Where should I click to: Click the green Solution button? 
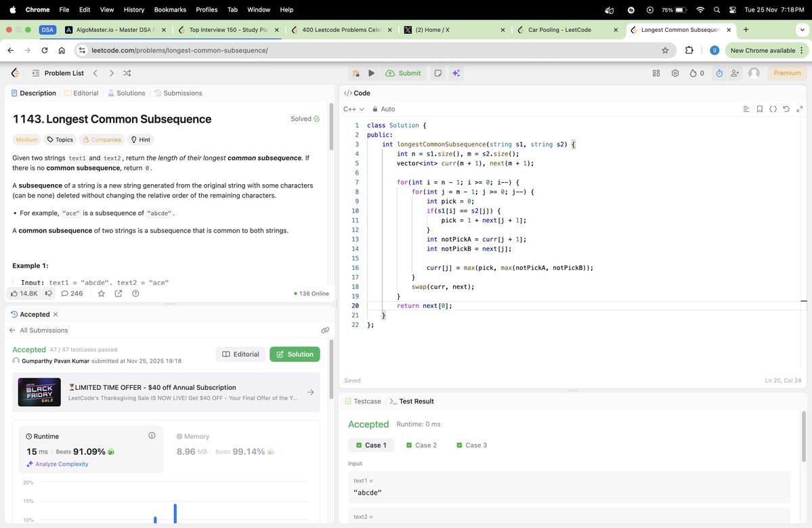tap(295, 354)
